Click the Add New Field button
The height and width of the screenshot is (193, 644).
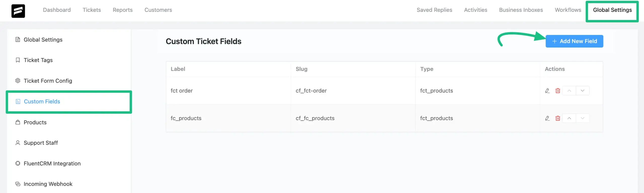click(x=574, y=41)
